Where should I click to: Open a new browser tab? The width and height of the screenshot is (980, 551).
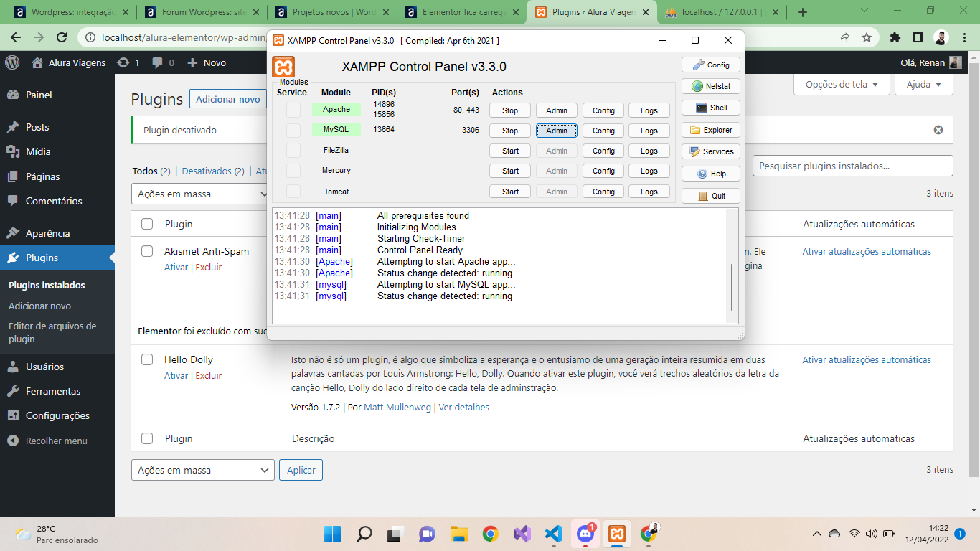click(803, 12)
